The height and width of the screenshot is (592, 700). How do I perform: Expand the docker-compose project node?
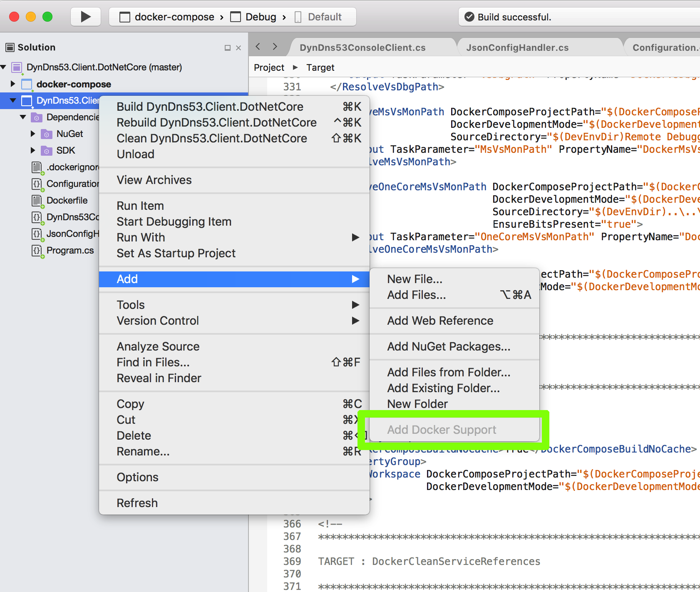(12, 84)
